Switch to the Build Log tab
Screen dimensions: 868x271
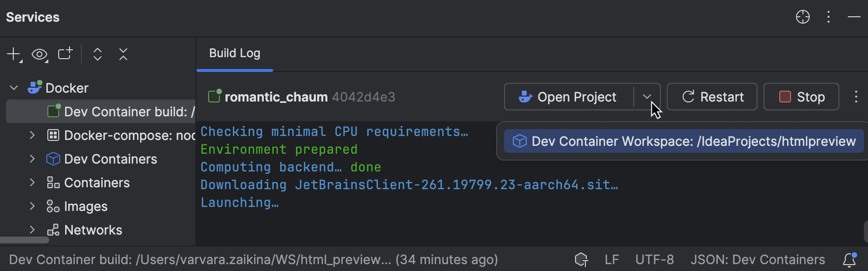235,53
